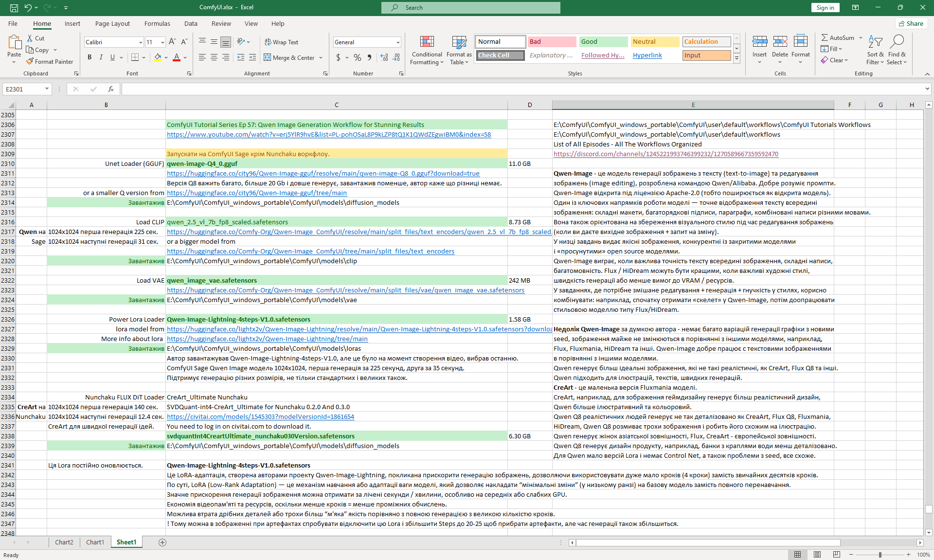Open the Formulas ribbon tab
The width and height of the screenshot is (934, 560).
[x=157, y=23]
